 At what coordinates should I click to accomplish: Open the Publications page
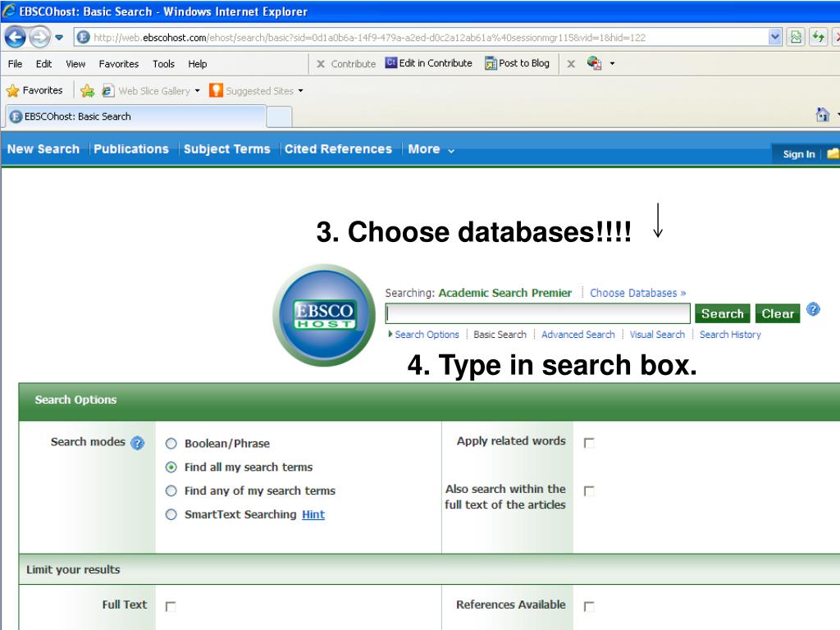131,149
